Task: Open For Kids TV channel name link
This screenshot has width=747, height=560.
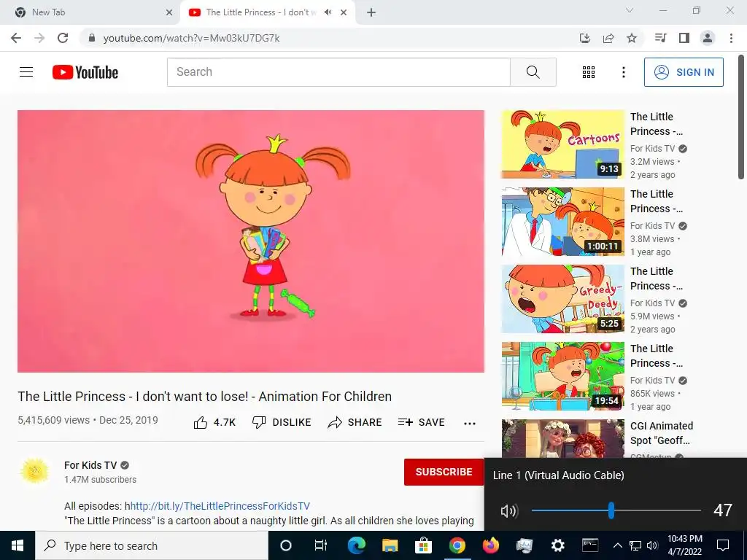Action: (90, 465)
